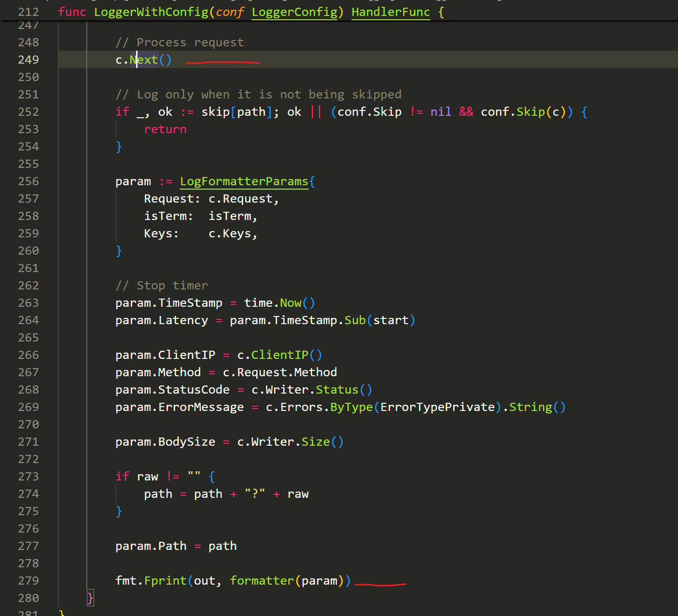This screenshot has height=616, width=678.
Task: Click Size() call on line 271
Action: [x=323, y=442]
